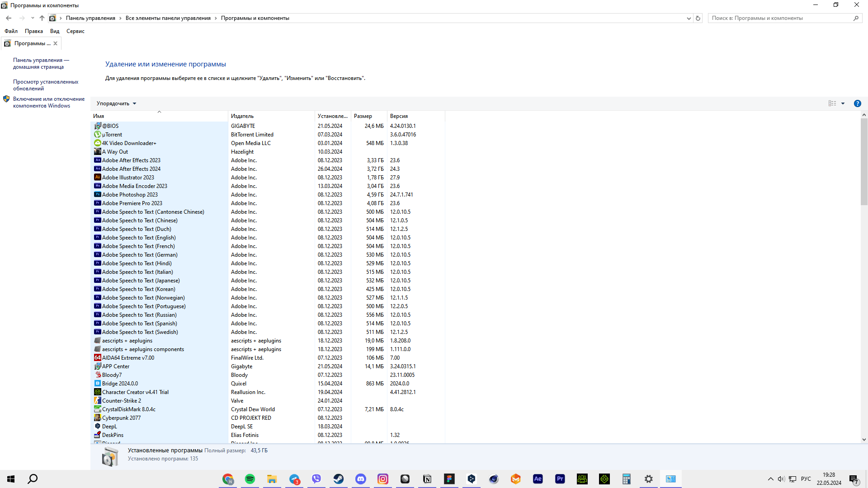
Task: Open Premiere Pro from the taskbar
Action: pos(560,479)
